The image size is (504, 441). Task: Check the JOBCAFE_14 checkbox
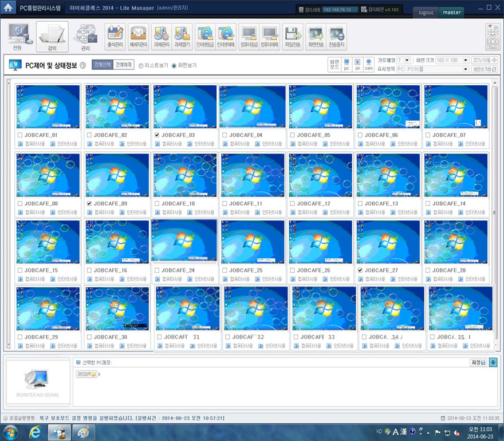click(428, 203)
